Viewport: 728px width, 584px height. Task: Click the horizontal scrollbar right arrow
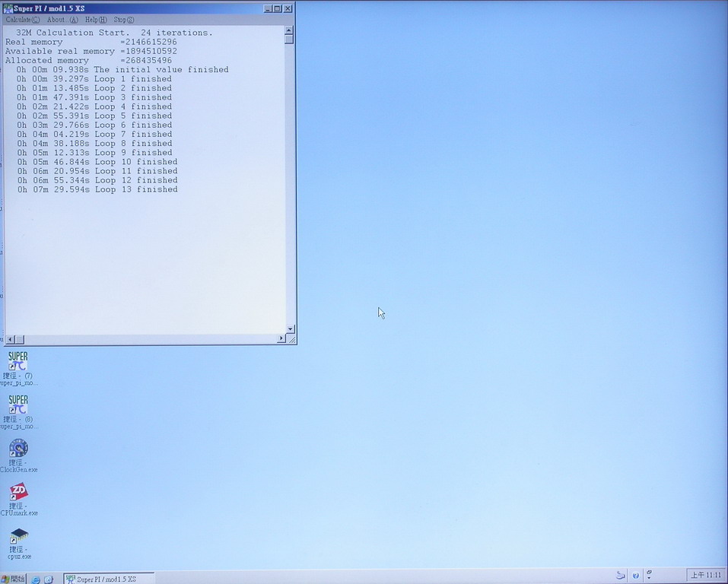click(281, 339)
